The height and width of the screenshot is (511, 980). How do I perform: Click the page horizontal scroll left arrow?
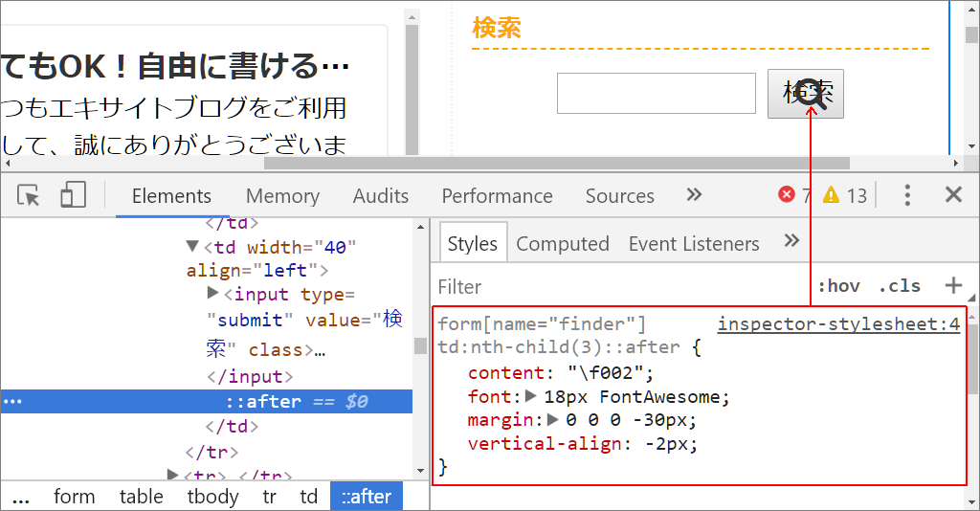(7, 163)
